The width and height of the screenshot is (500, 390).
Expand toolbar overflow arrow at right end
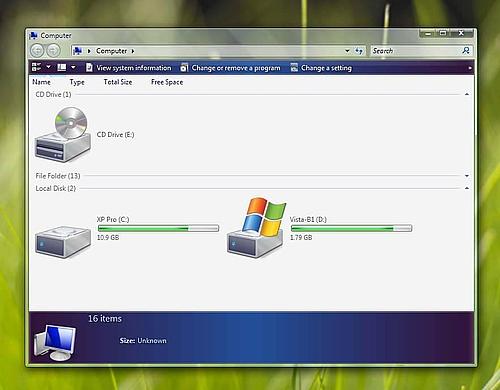pyautogui.click(x=470, y=68)
